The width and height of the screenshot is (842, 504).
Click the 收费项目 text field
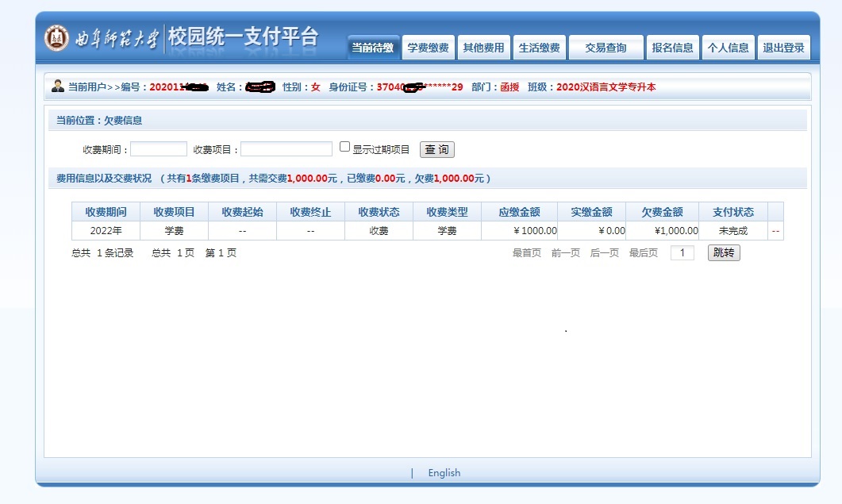click(x=286, y=149)
